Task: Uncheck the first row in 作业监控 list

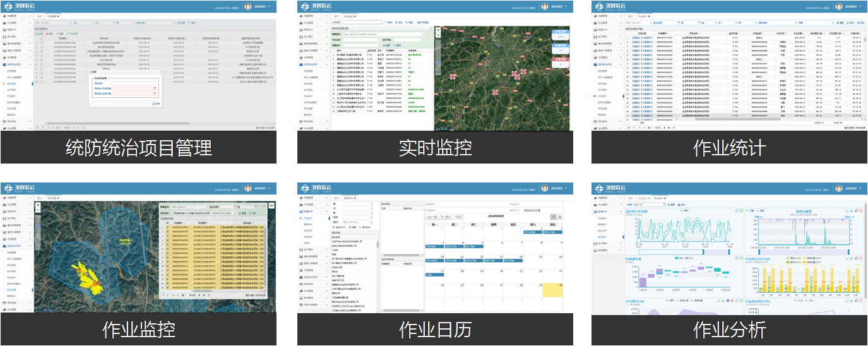Action: [x=167, y=228]
